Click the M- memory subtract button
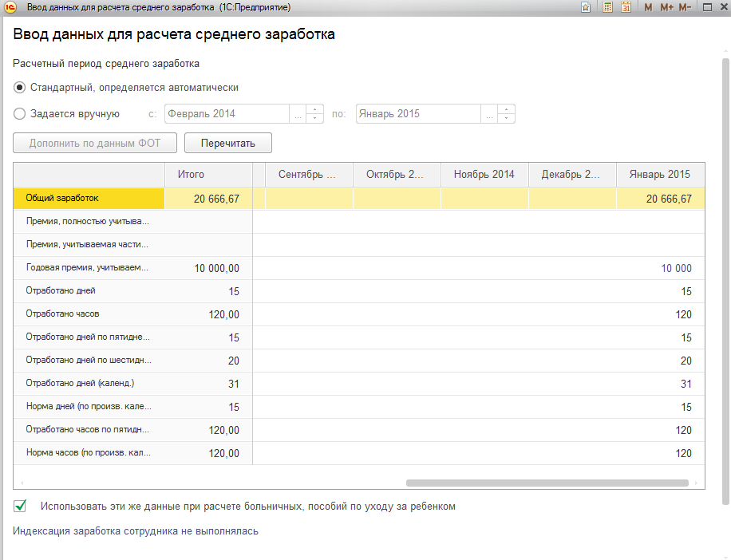The width and height of the screenshot is (731, 560). click(x=685, y=7)
